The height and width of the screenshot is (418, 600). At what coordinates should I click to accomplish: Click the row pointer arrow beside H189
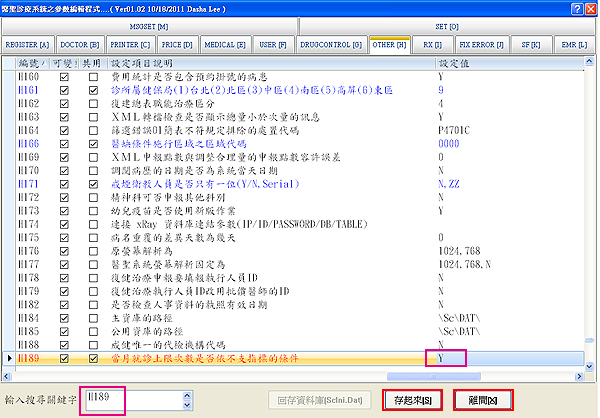(10, 357)
